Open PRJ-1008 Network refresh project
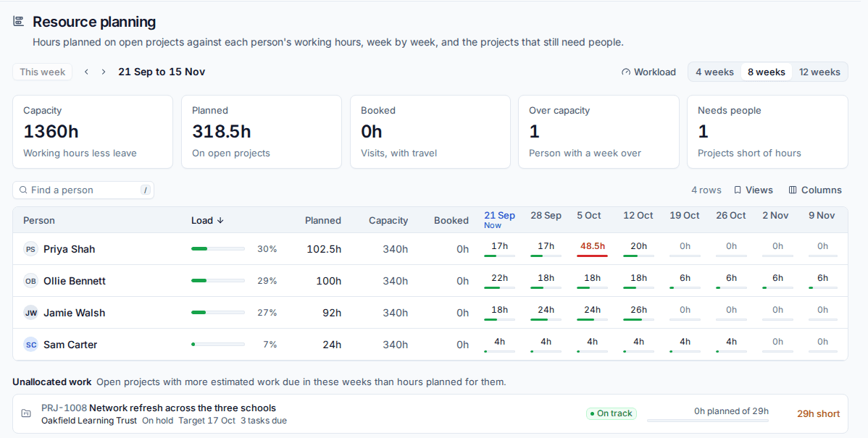This screenshot has width=868, height=438. pyautogui.click(x=159, y=408)
